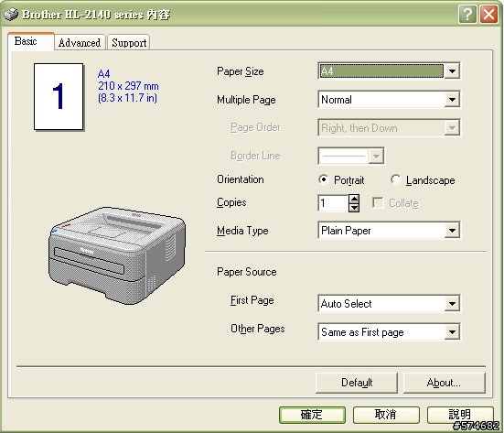Click the page preview thumbnail showing 1
This screenshot has width=504, height=433.
pyautogui.click(x=59, y=96)
